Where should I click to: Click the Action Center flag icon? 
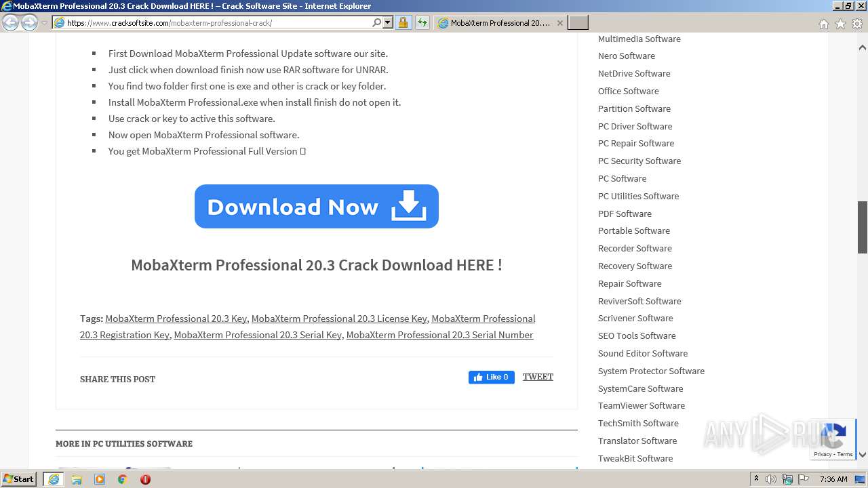(x=804, y=479)
